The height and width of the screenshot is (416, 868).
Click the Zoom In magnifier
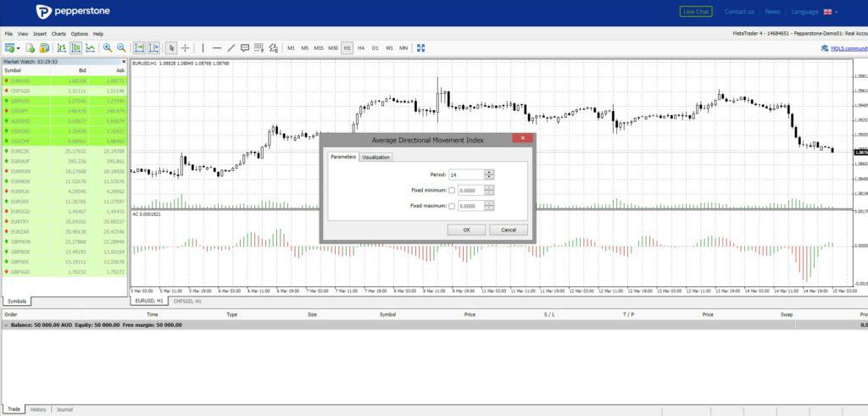(108, 48)
